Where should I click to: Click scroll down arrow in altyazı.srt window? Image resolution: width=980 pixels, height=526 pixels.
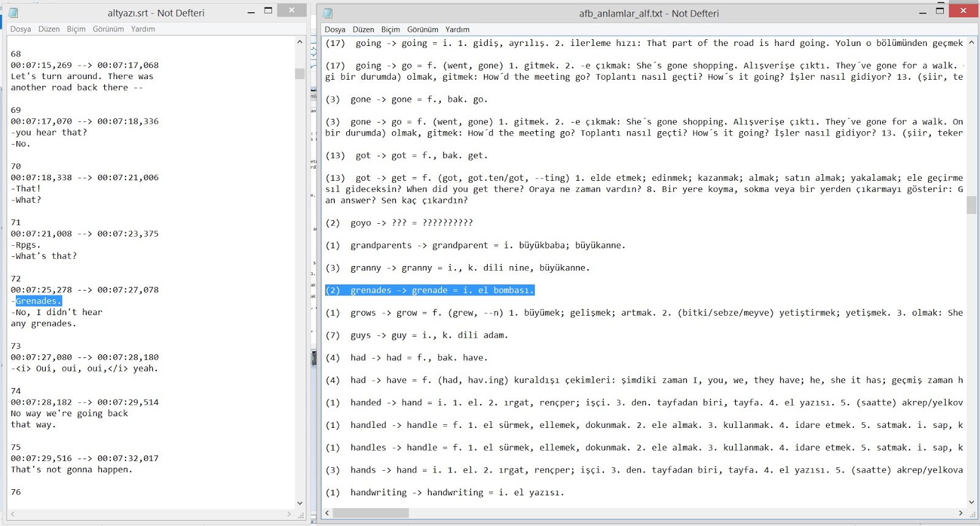tap(300, 503)
